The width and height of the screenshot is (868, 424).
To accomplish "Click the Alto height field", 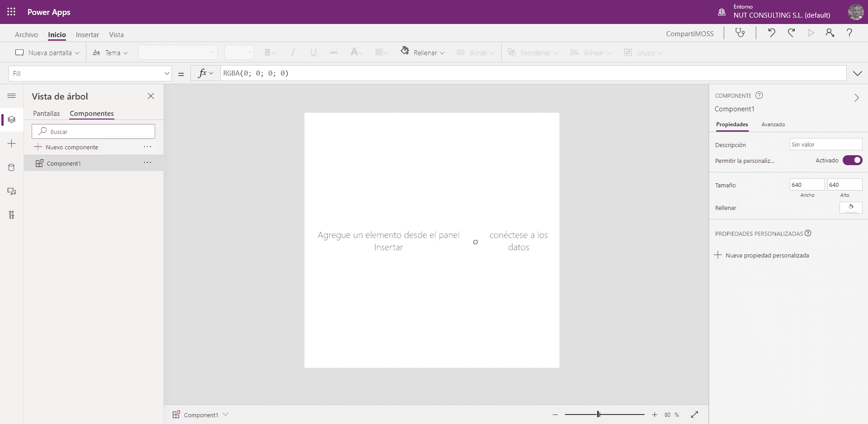I will 844,185.
